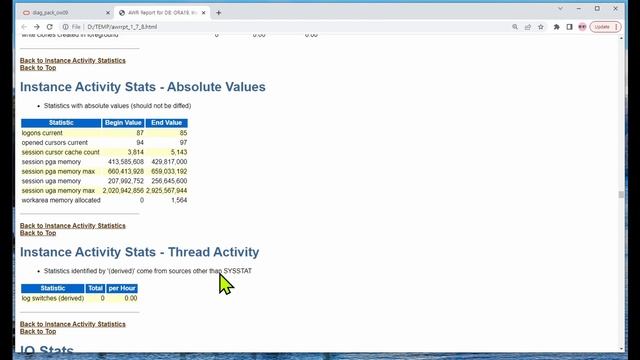Click the End Value column header
The height and width of the screenshot is (360, 640).
167,123
